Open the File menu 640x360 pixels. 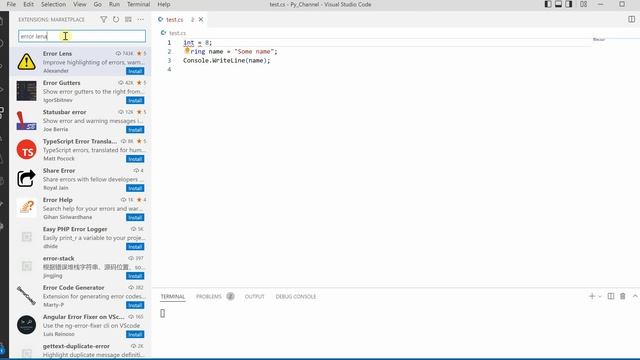click(x=11, y=4)
